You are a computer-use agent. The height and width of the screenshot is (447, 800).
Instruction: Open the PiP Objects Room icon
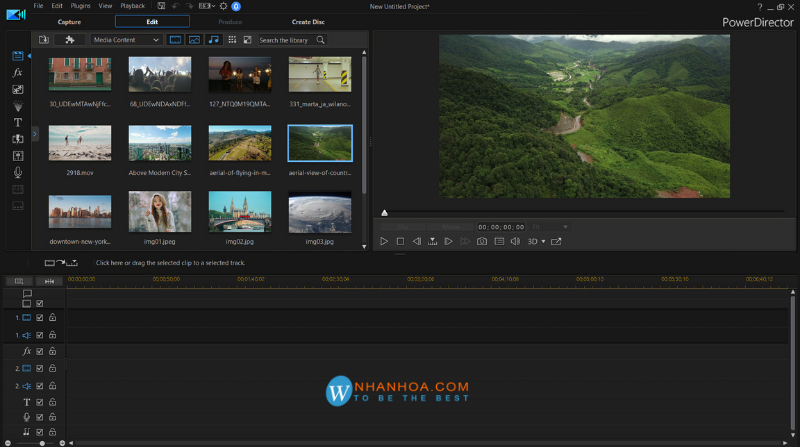coord(17,89)
